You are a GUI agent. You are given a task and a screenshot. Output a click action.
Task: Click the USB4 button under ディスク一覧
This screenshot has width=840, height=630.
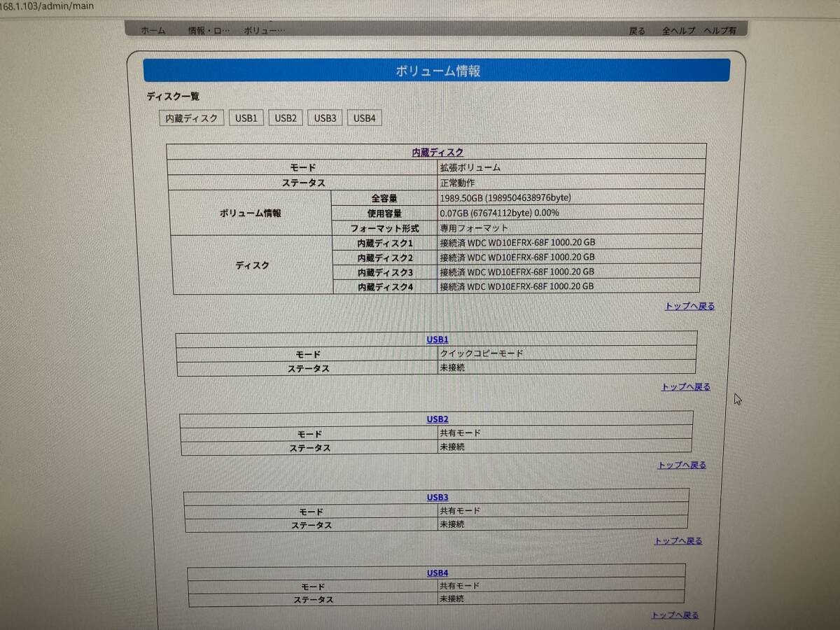click(365, 118)
